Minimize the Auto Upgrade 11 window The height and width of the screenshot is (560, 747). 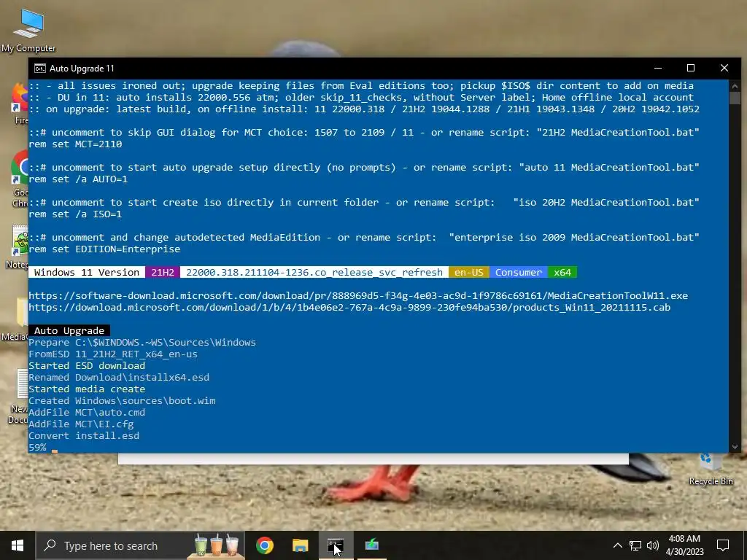coord(658,68)
